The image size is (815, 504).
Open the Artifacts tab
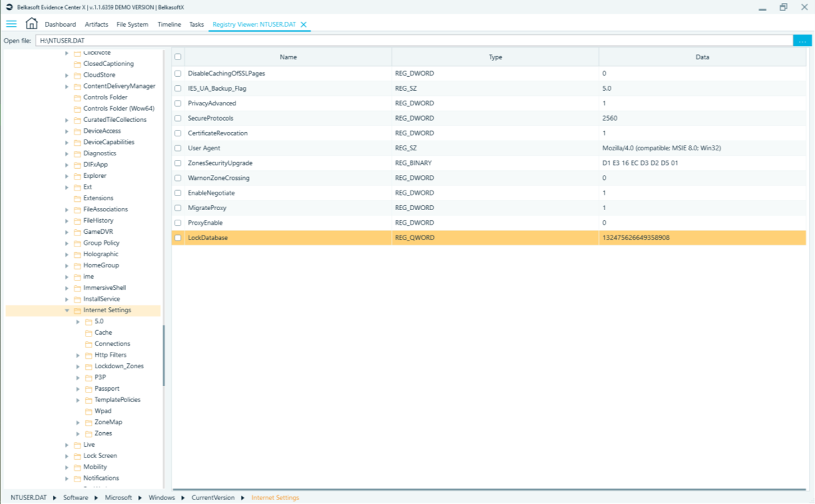click(96, 25)
